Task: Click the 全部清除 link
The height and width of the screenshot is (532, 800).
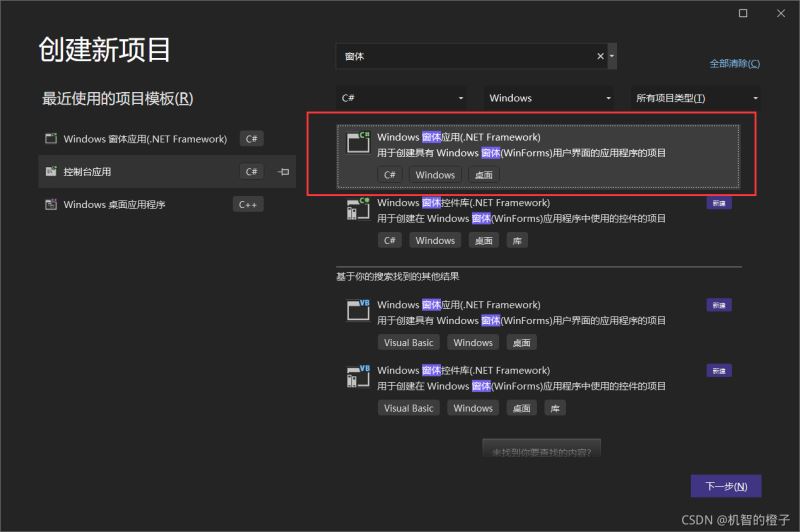Action: [x=735, y=64]
